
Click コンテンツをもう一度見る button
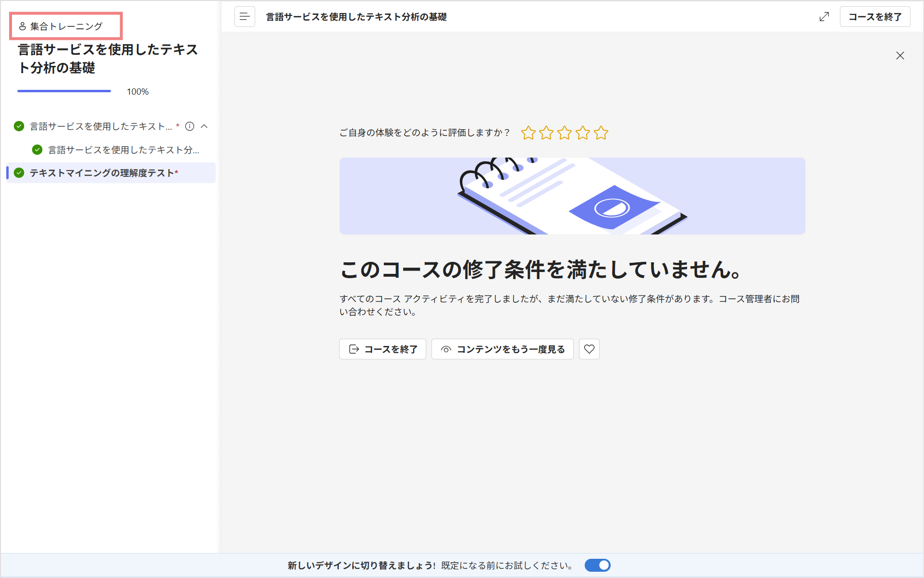coord(503,349)
